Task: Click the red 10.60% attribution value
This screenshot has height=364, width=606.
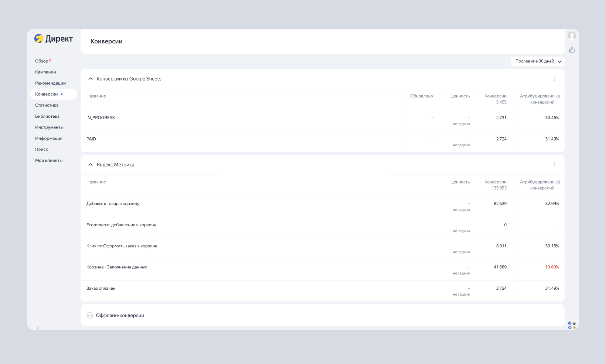Action: (x=552, y=267)
